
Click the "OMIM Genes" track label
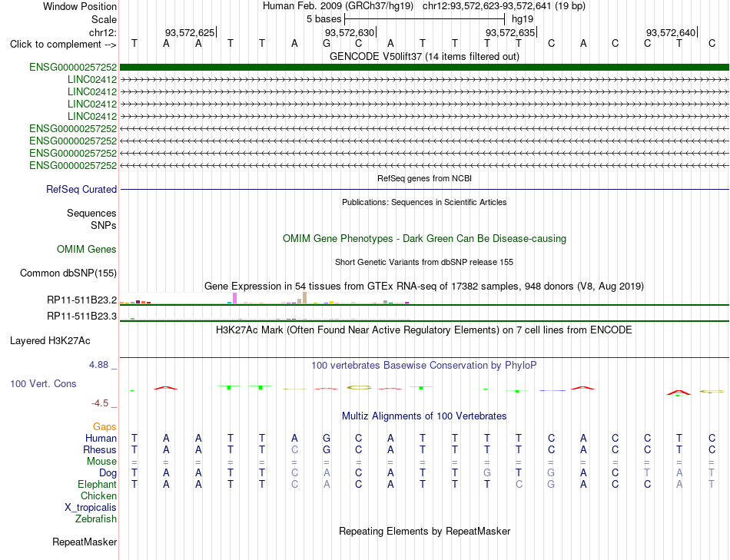[x=87, y=249]
